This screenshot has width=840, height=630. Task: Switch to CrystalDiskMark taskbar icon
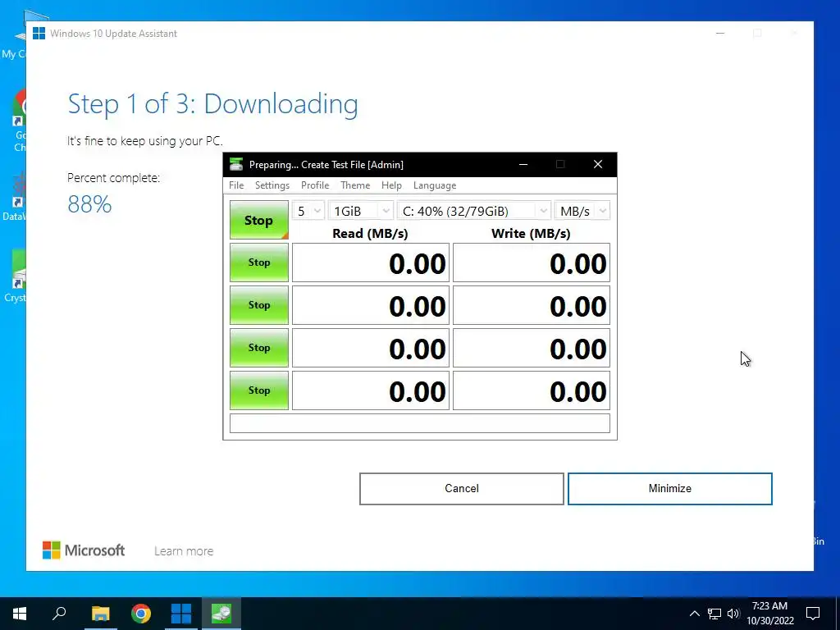pyautogui.click(x=221, y=614)
